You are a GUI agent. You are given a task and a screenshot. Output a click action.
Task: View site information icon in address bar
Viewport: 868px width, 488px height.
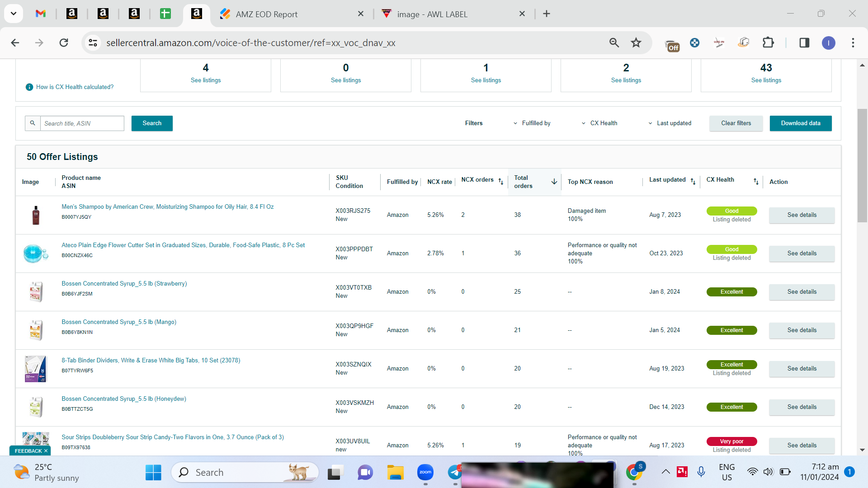pyautogui.click(x=93, y=43)
